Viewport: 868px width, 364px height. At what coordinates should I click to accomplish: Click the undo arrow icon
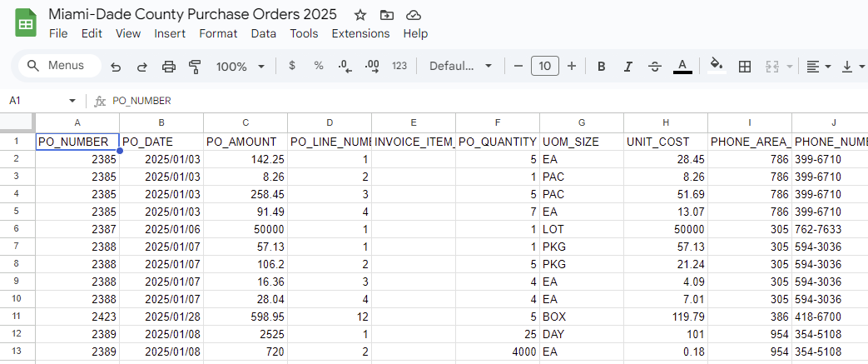click(116, 67)
